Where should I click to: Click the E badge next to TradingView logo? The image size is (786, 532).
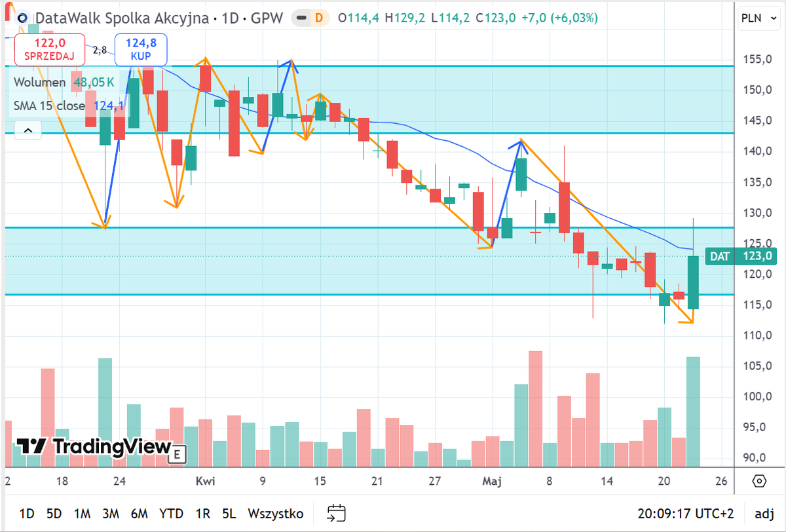178,453
